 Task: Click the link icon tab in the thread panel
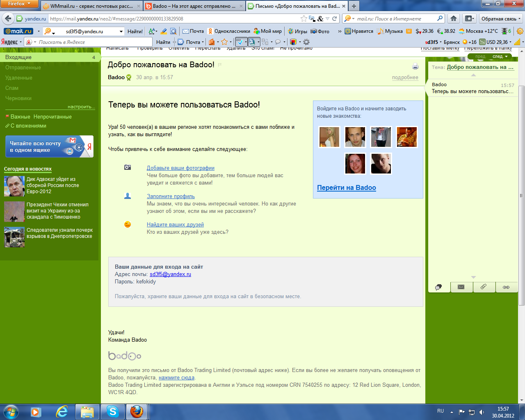coord(507,287)
